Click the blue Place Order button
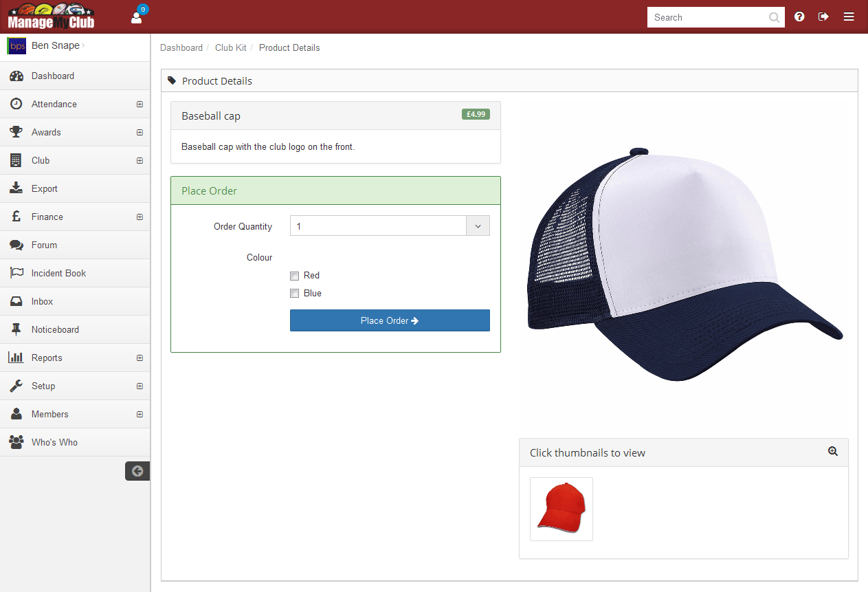This screenshot has width=868, height=592. pos(390,320)
